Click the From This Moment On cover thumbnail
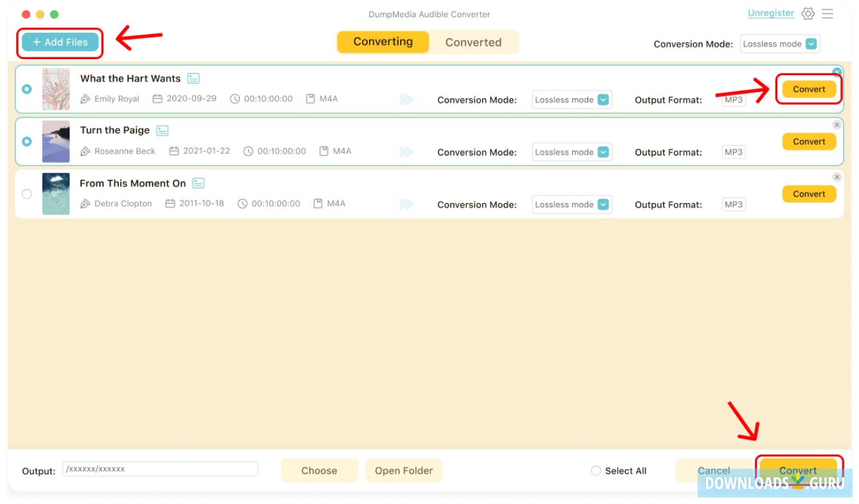Screen dimensions: 859x504 [x=56, y=194]
